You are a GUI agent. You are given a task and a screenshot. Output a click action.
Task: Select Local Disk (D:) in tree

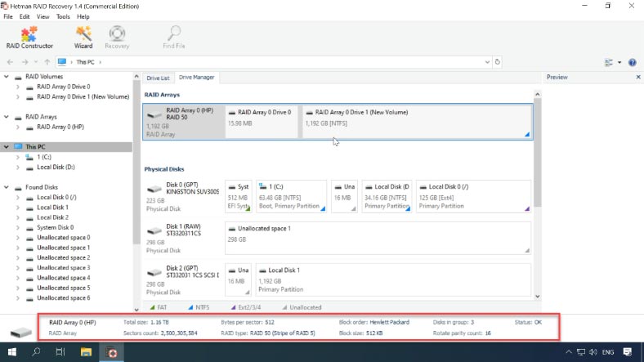coord(56,167)
